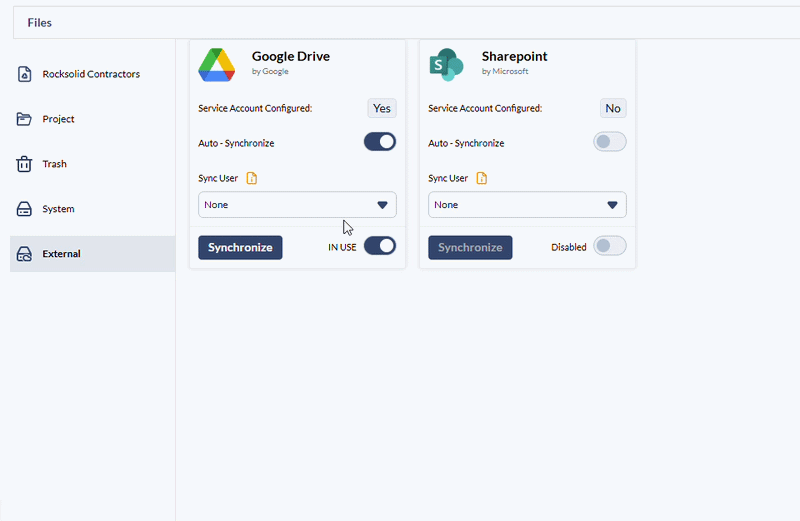Click the External drive icon
This screenshot has height=521, width=800.
click(25, 254)
